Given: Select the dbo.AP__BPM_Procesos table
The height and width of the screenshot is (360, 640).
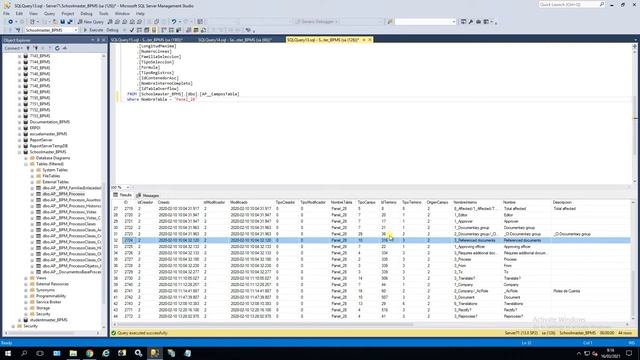Looking at the screenshot, I should tap(64, 194).
